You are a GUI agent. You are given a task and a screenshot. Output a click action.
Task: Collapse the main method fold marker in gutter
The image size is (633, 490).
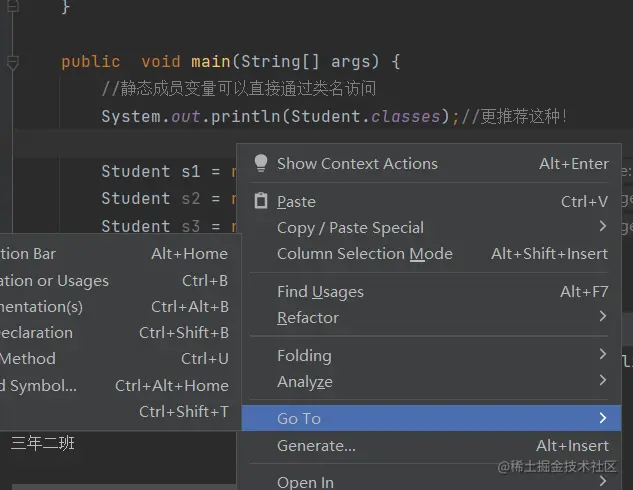13,62
